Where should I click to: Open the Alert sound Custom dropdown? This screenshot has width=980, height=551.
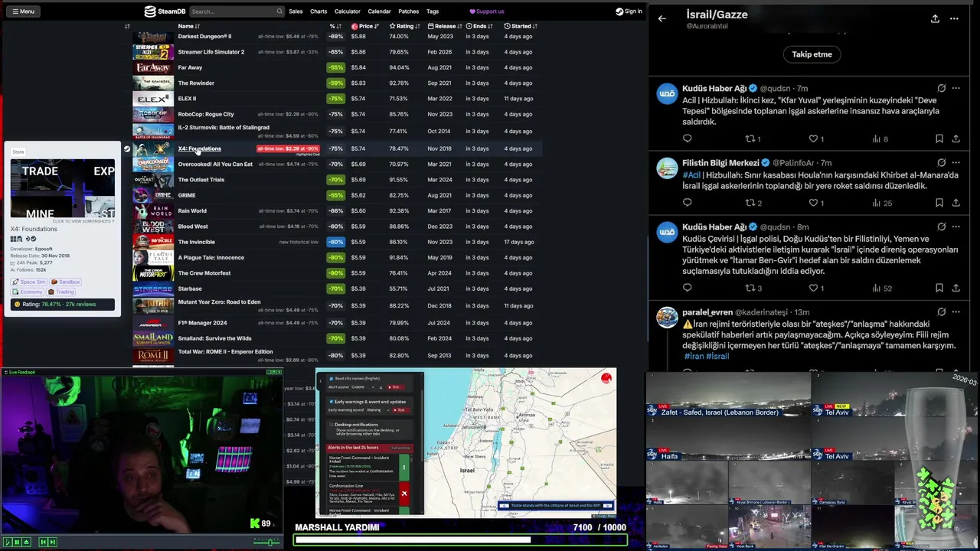pos(364,387)
